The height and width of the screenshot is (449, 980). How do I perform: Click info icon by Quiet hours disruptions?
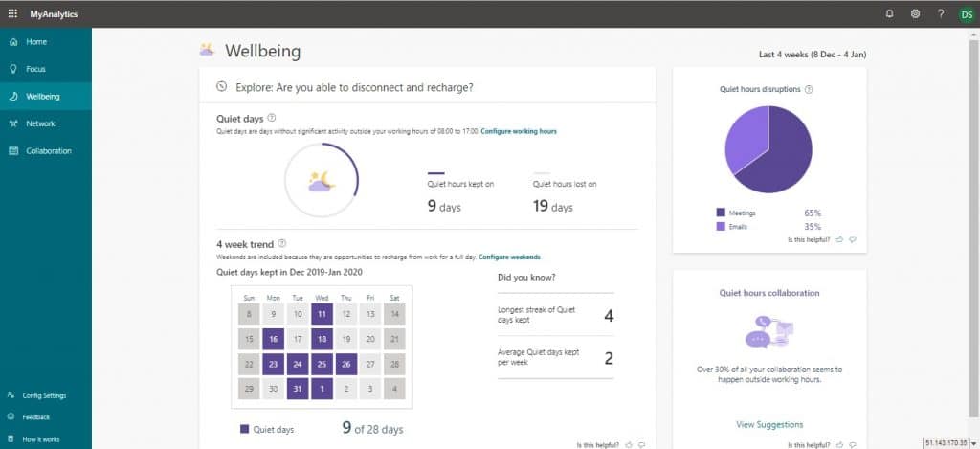tap(810, 89)
